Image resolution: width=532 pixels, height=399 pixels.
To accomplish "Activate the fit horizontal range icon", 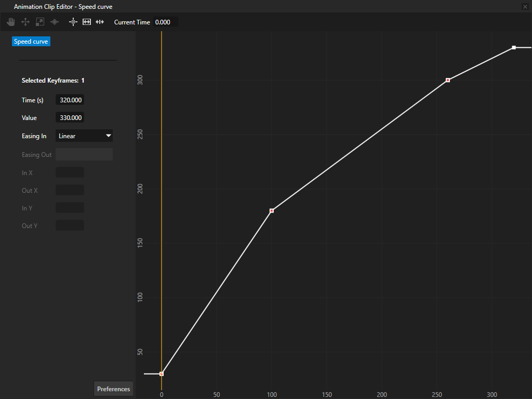I will click(86, 22).
